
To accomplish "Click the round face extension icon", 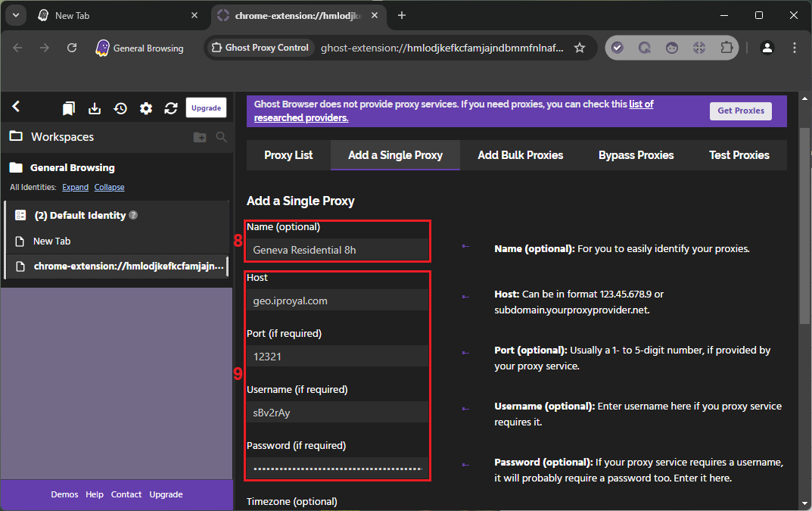I will point(672,48).
